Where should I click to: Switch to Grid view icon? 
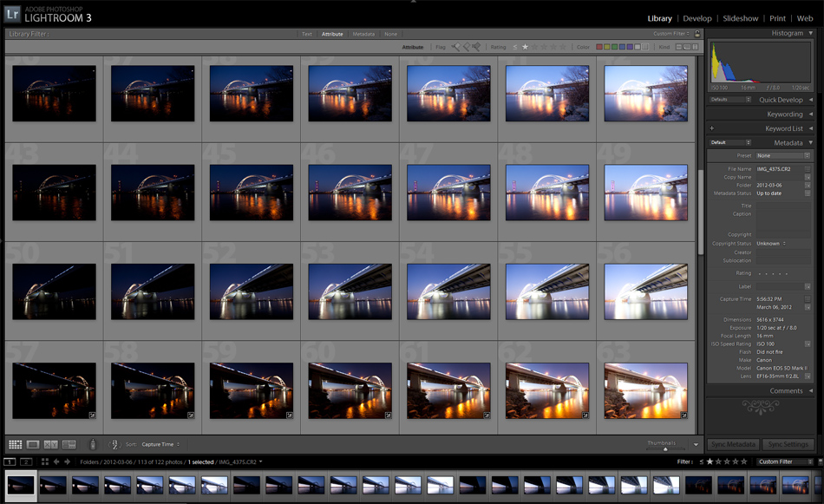click(x=16, y=445)
